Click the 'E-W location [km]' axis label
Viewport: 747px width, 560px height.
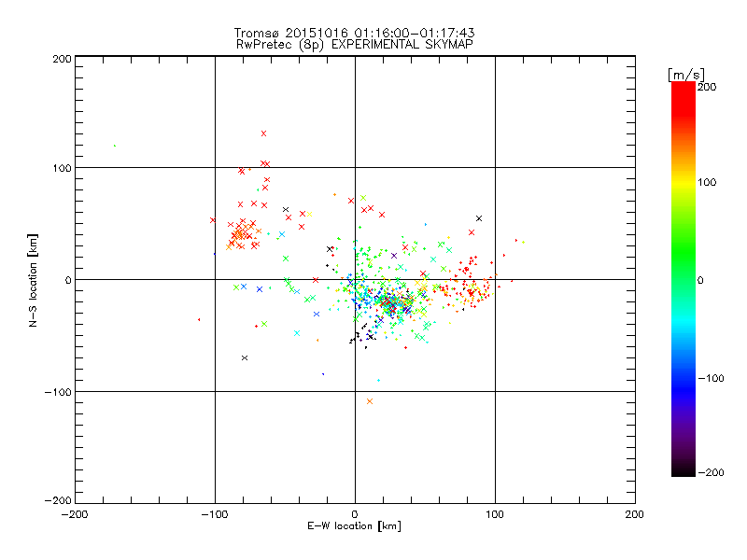354,525
